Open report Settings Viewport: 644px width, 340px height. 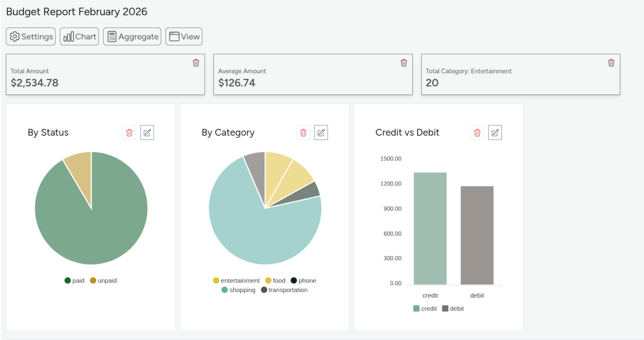pos(31,36)
